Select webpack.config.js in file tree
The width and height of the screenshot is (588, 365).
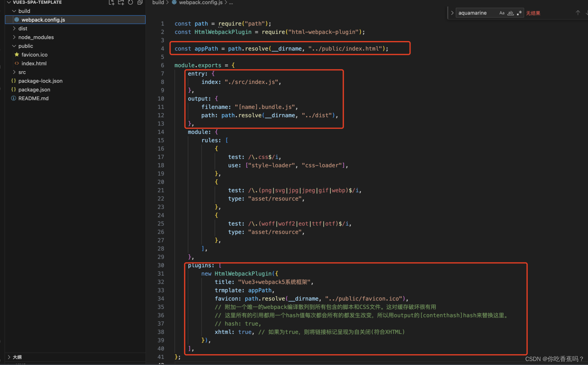pyautogui.click(x=75, y=20)
